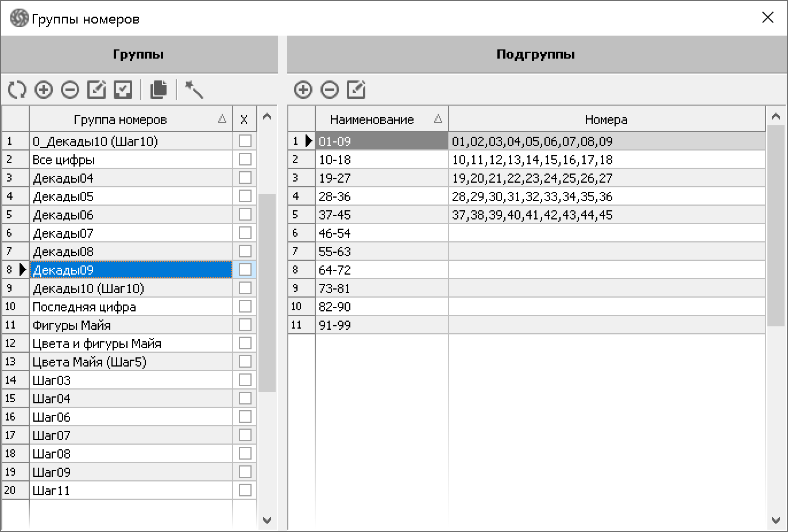Edit subgroup with pencil icon
This screenshot has height=532, width=788.
pos(356,90)
